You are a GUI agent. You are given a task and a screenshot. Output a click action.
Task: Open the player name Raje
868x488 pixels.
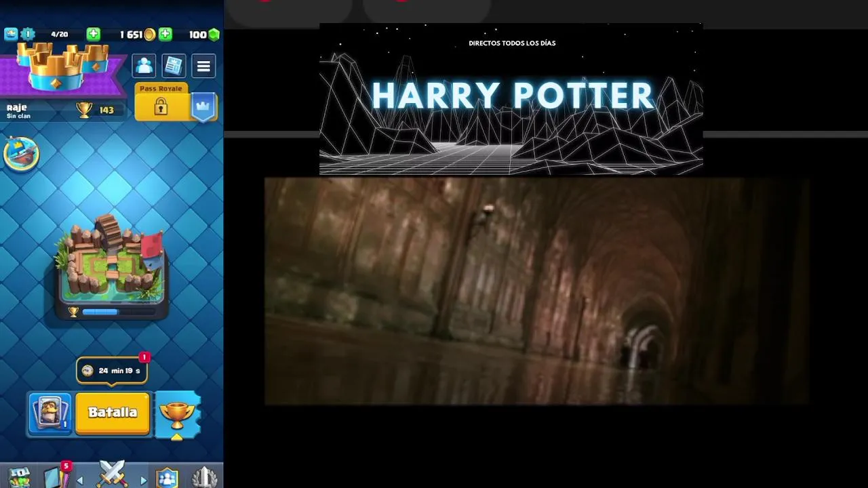16,107
